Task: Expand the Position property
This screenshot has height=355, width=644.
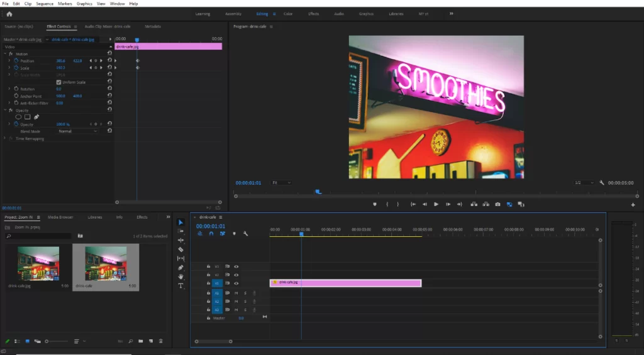Action: coord(9,61)
